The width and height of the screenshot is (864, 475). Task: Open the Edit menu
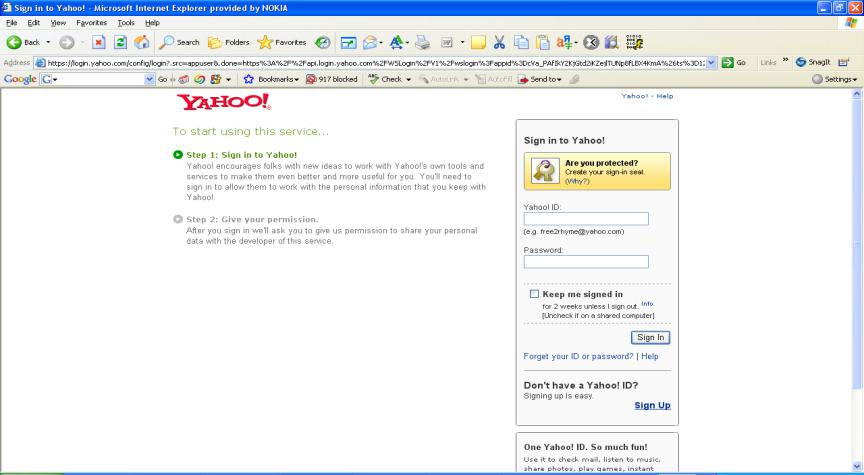pos(34,23)
